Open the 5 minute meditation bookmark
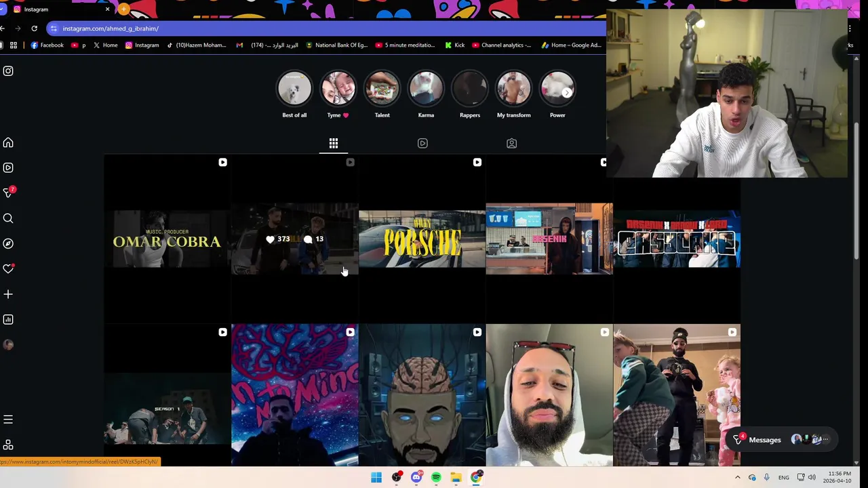This screenshot has width=868, height=488. tap(406, 45)
